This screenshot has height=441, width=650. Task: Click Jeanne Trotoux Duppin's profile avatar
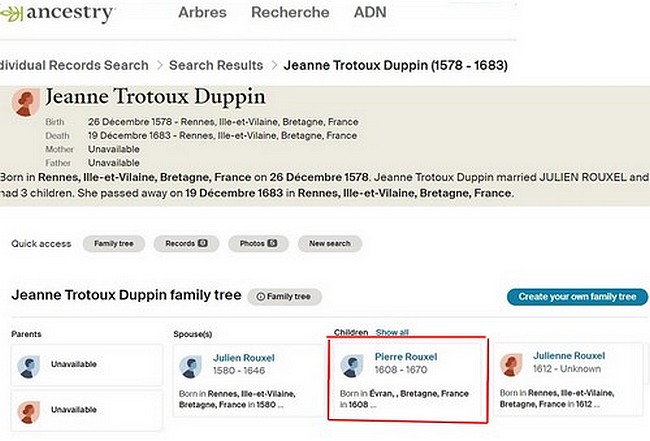click(23, 102)
